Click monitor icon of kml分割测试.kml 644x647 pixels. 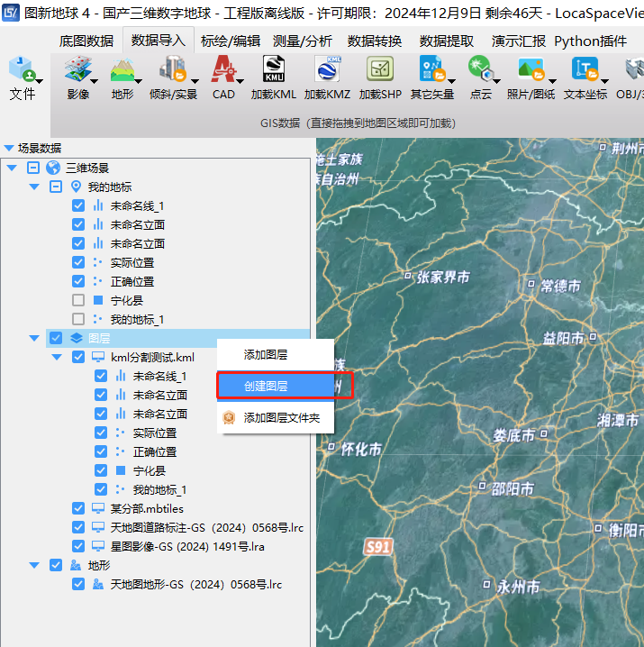[98, 357]
